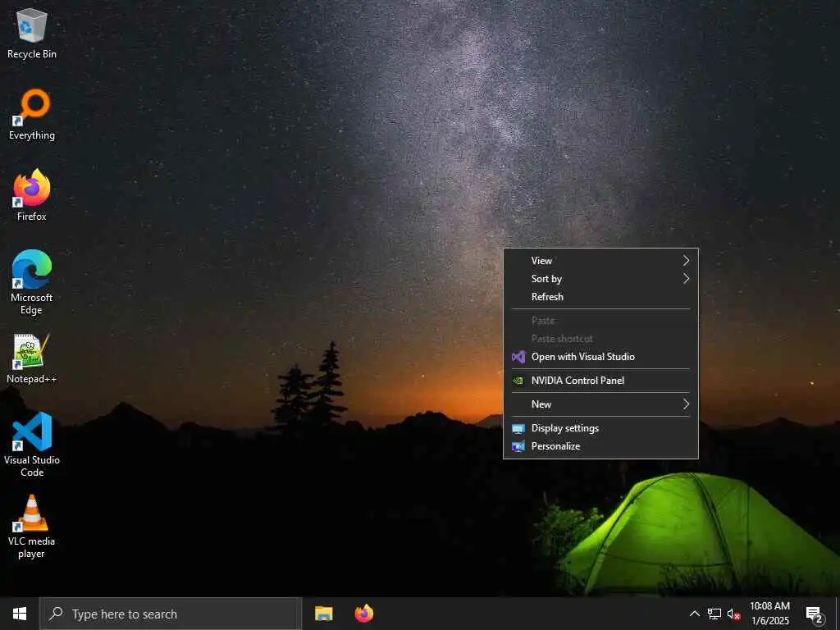Open the Windows Start menu

coord(20,614)
